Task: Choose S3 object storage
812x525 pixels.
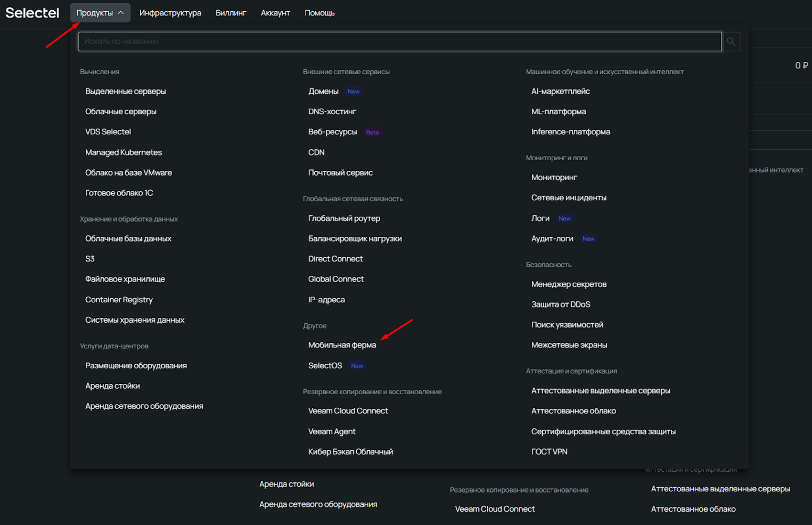Action: (x=89, y=259)
